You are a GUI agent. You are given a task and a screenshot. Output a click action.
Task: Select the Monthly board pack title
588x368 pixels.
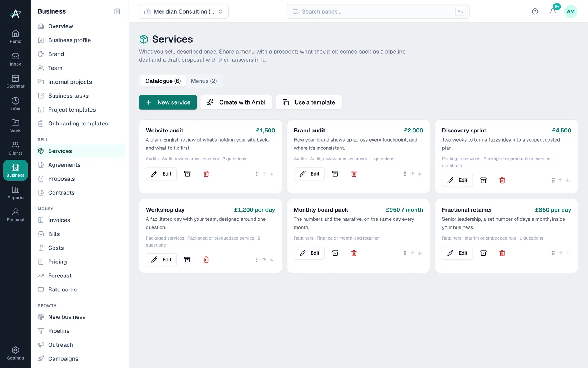[x=321, y=210]
